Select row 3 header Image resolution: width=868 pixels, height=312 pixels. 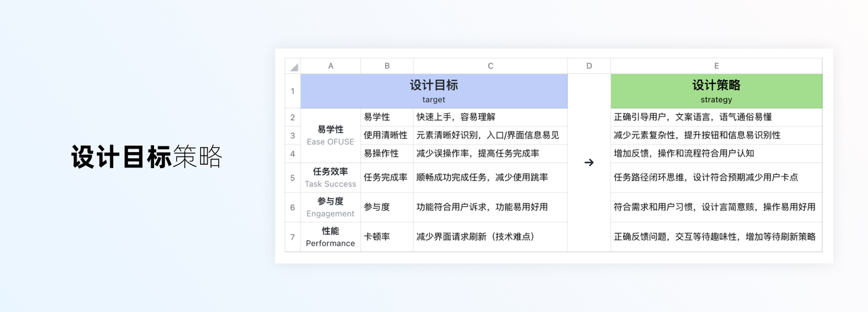click(x=293, y=135)
